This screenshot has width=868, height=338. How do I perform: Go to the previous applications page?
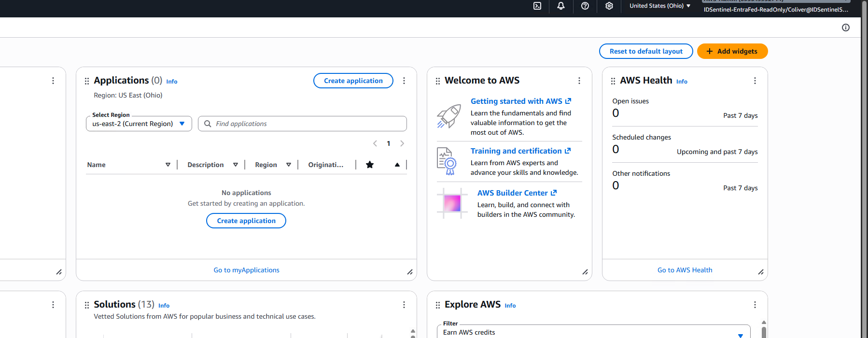point(375,143)
